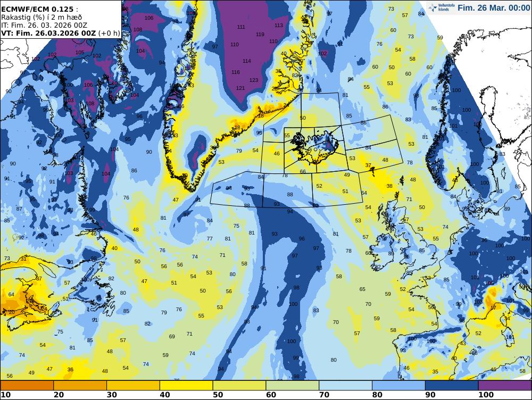The width and height of the screenshot is (532, 400).
Task: Click the '40' legend scale label
Action: (164, 395)
